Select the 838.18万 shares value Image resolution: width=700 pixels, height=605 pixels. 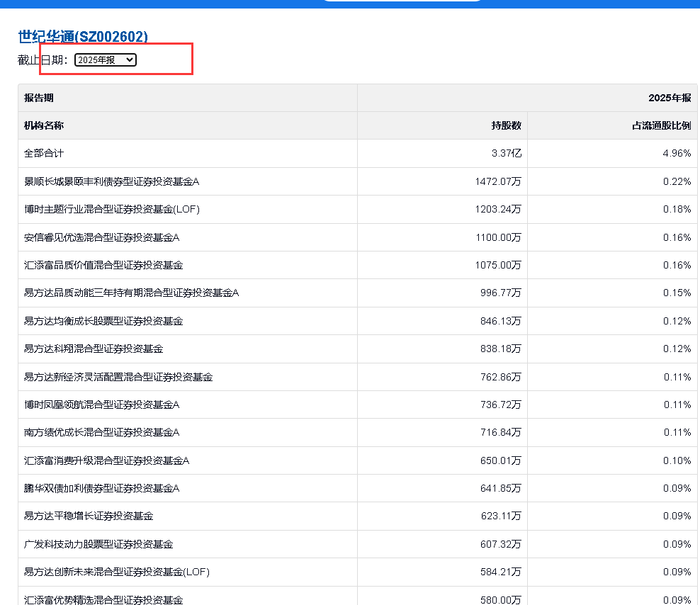click(501, 349)
